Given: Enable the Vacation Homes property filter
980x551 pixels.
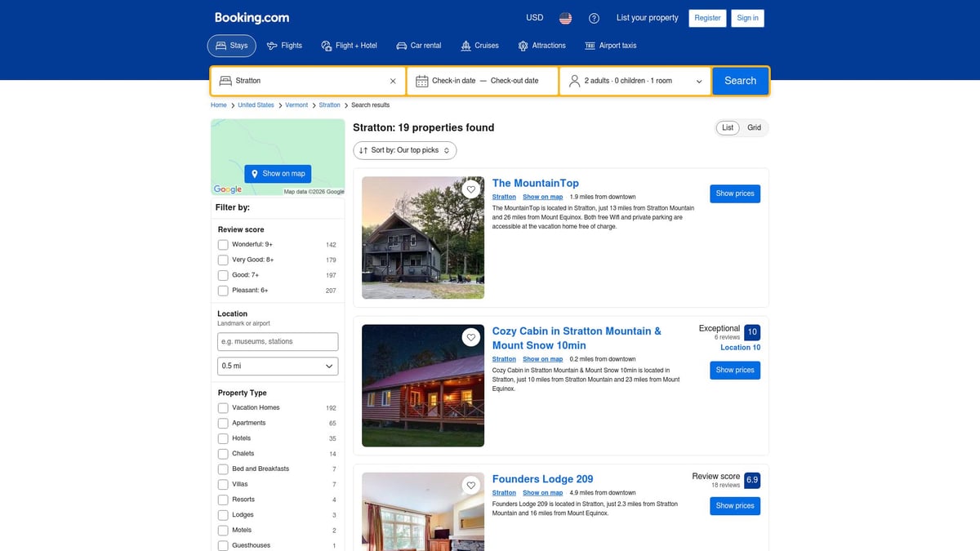Looking at the screenshot, I should pyautogui.click(x=223, y=407).
